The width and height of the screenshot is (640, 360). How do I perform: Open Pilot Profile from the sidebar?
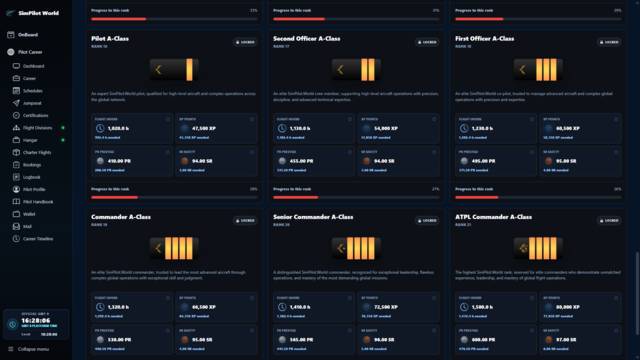(34, 189)
